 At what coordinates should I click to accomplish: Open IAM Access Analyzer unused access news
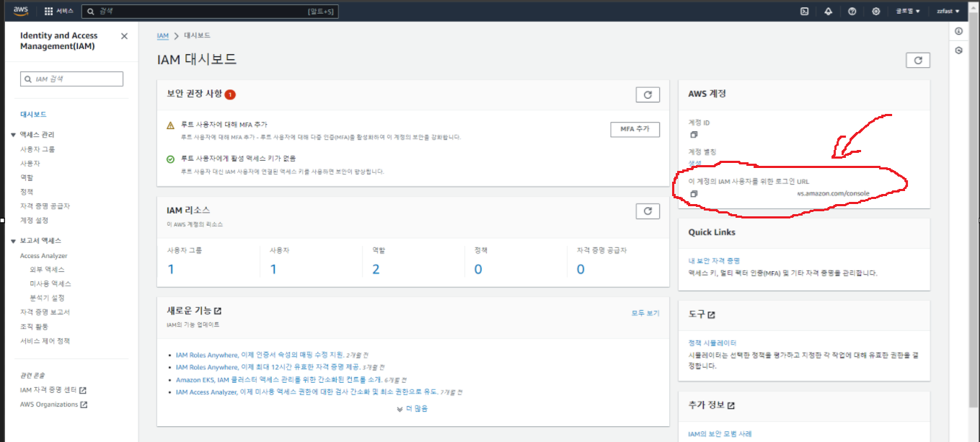[307, 392]
